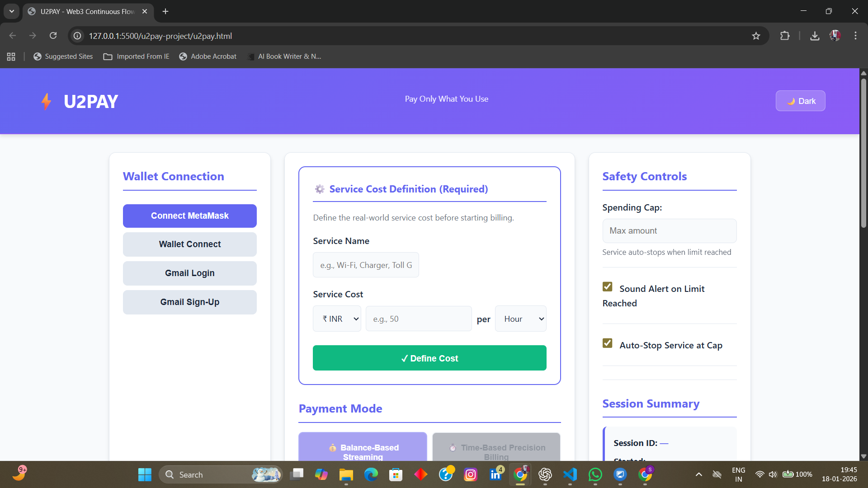The image size is (868, 488).
Task: Click the U2PAY lightning bolt logo
Action: 46,102
